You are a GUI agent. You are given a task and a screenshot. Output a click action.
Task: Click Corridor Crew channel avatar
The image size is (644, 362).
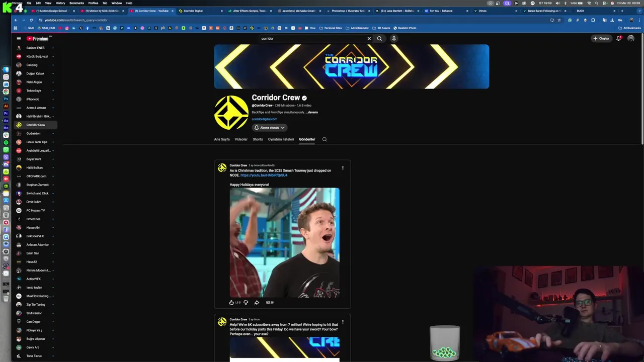[x=231, y=113]
